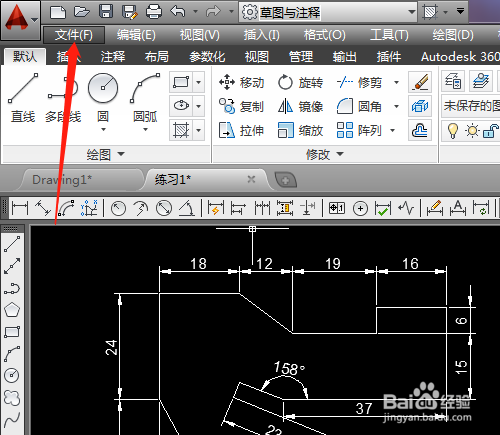Click the 修剪 trim tool
The height and width of the screenshot is (435, 500).
point(359,82)
